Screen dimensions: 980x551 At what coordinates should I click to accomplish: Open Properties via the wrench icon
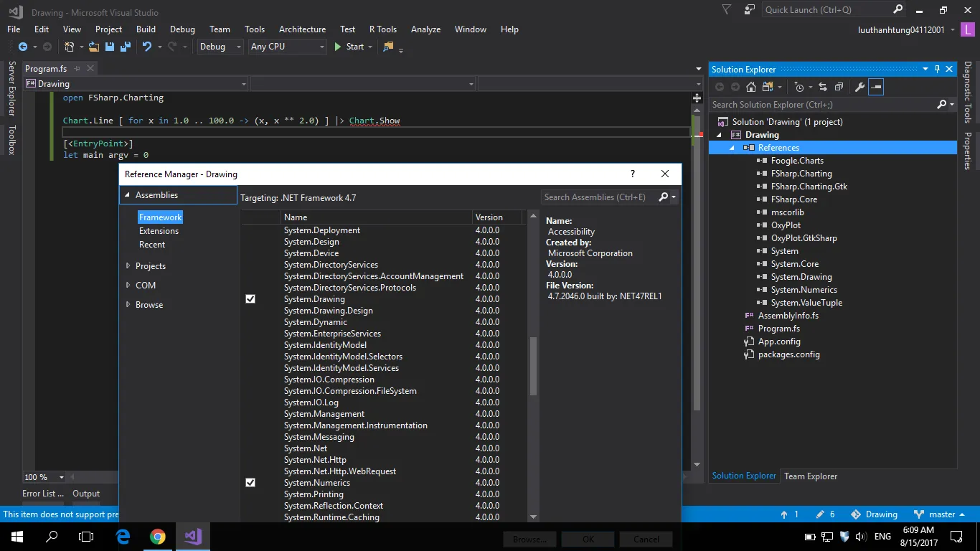(x=859, y=87)
